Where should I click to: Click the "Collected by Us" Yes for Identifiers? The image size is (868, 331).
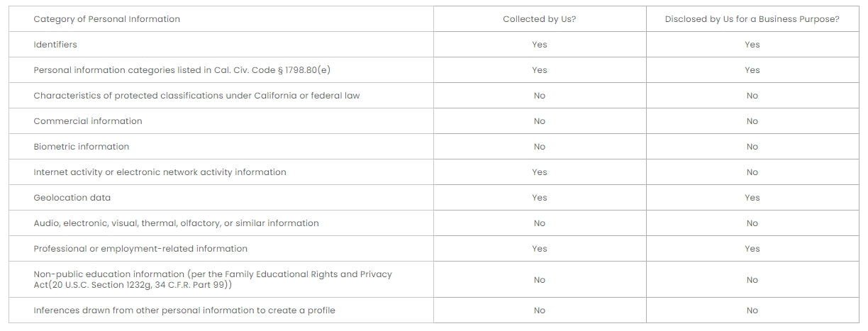coord(540,45)
